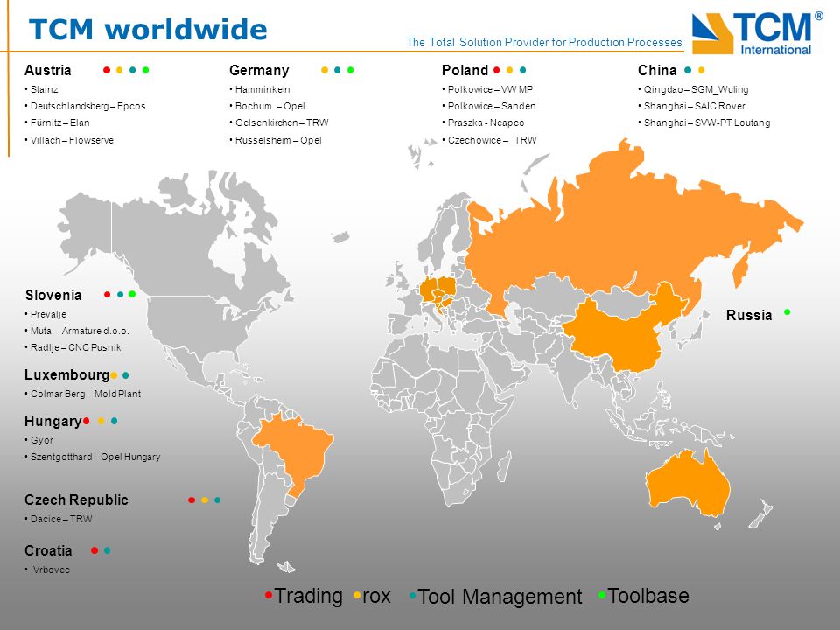Click the Luxembourg heading

coord(67,375)
